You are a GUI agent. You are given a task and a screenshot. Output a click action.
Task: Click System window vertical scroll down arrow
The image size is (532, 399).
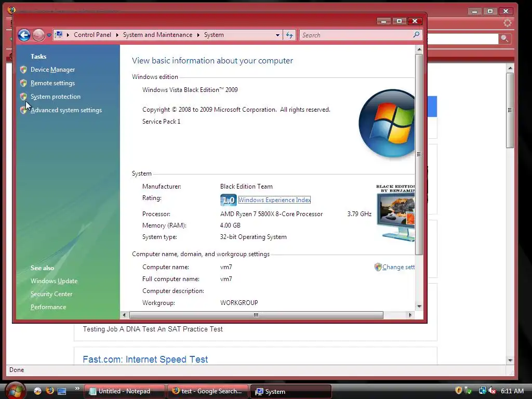point(419,306)
